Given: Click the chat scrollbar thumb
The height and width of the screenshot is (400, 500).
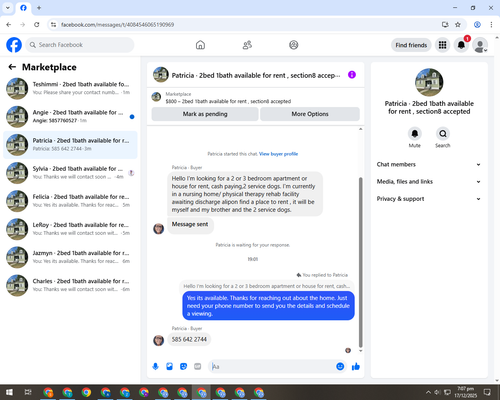Looking at the screenshot, I should tap(360, 263).
